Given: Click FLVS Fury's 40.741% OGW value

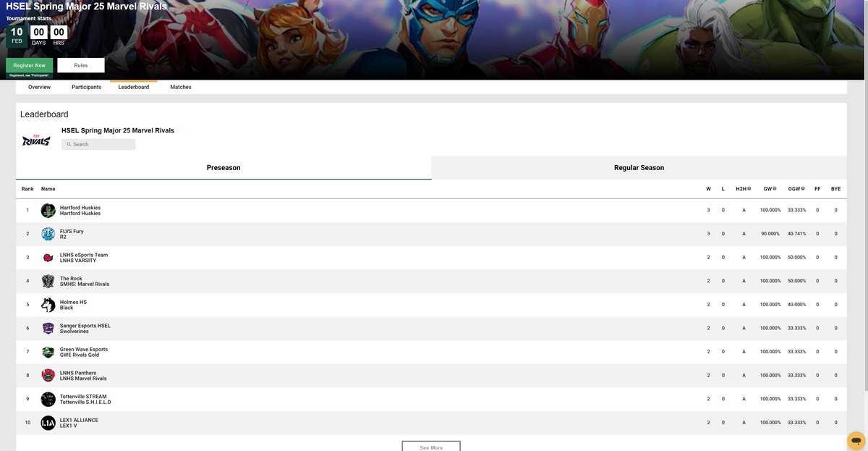Looking at the screenshot, I should pyautogui.click(x=797, y=234).
